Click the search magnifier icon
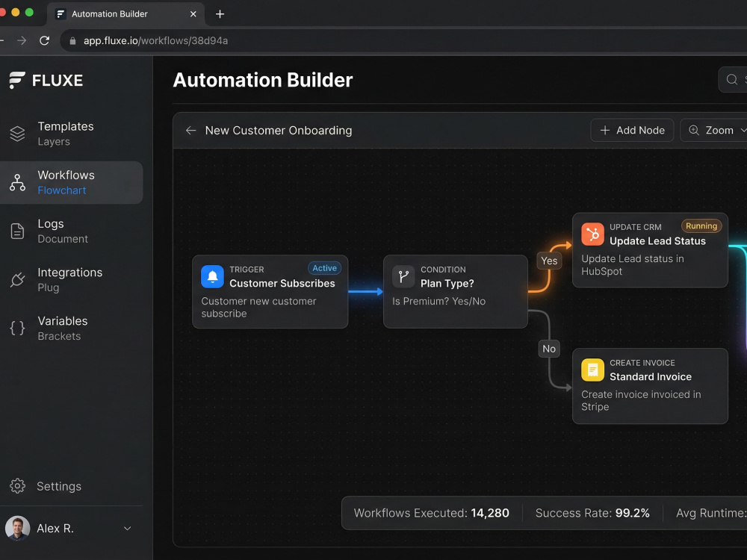The height and width of the screenshot is (560, 747). [x=732, y=80]
